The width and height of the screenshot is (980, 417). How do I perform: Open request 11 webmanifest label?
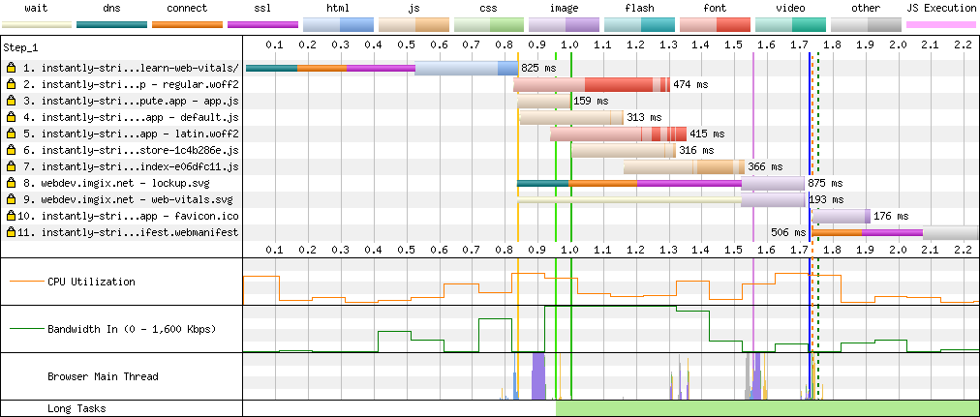coord(128,233)
